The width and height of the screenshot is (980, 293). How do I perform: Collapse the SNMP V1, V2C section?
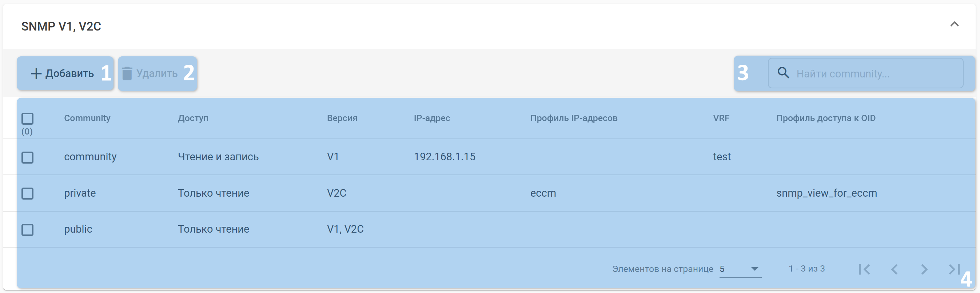point(954,24)
